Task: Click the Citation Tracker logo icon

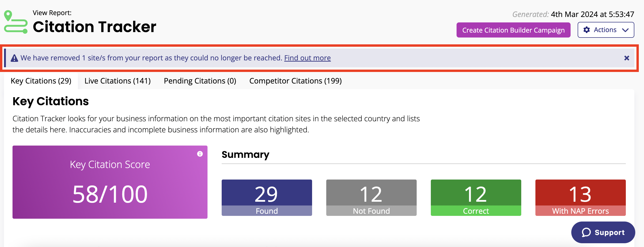Action: click(x=16, y=22)
